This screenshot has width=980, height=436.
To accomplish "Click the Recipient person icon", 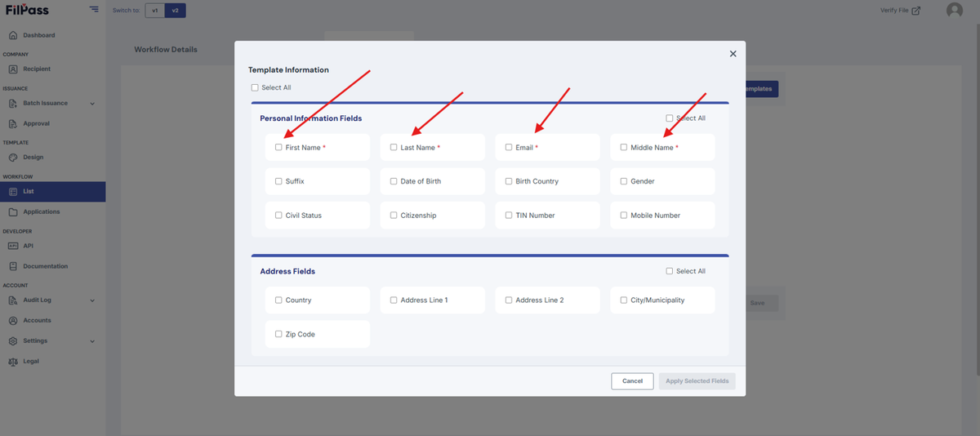I will click(13, 69).
